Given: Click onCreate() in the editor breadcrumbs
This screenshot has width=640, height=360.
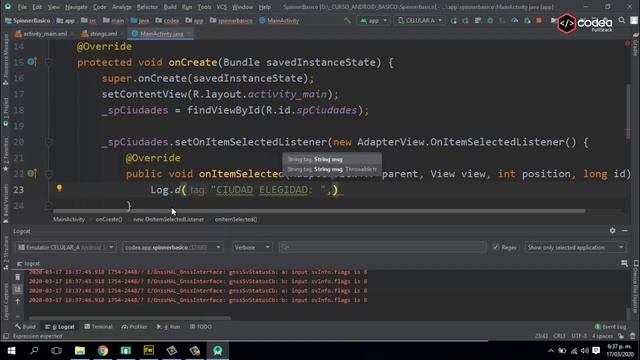Looking at the screenshot, I should pos(109,219).
